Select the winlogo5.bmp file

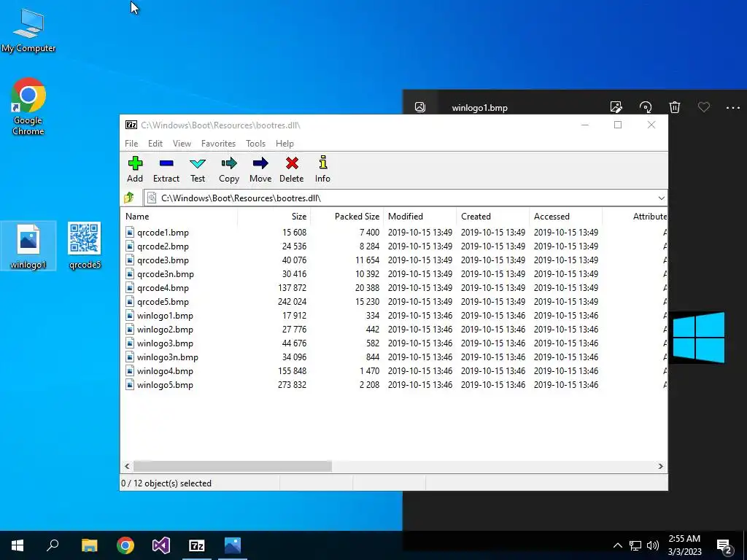pos(165,384)
